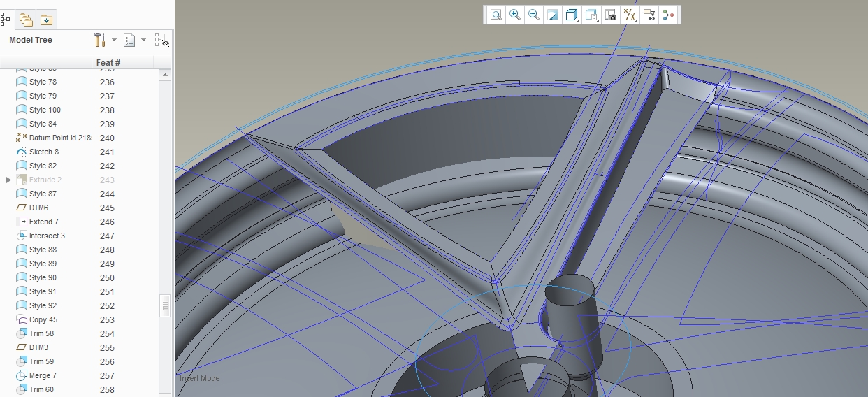Select the Style 88 feature
This screenshot has height=397, width=868.
coord(43,250)
